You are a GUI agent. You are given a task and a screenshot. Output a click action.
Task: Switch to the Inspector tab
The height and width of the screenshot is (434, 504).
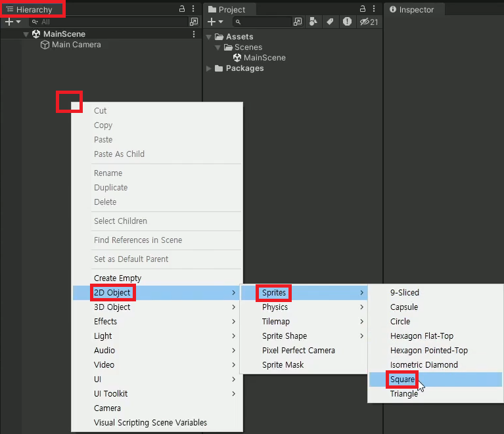click(x=415, y=10)
